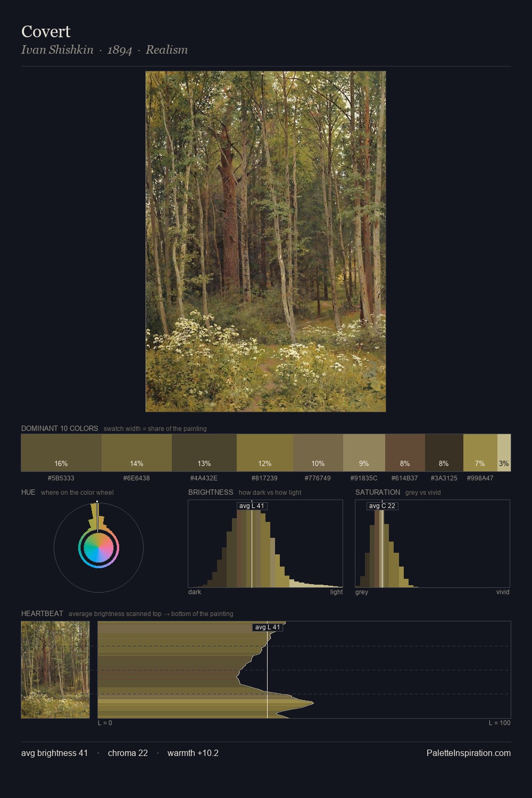Click the hex code #776749

[x=318, y=478]
